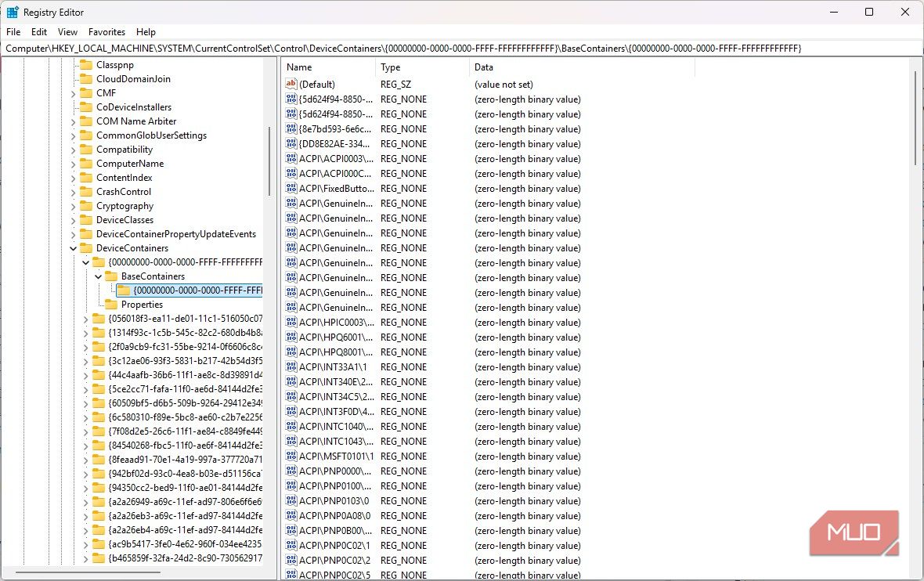Click the BaseContainers folder icon

click(110, 276)
